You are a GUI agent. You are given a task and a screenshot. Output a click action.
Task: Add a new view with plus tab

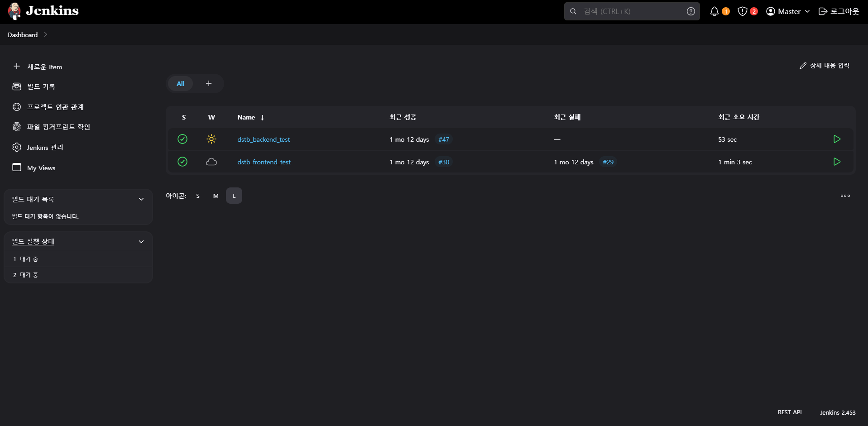[x=209, y=83]
